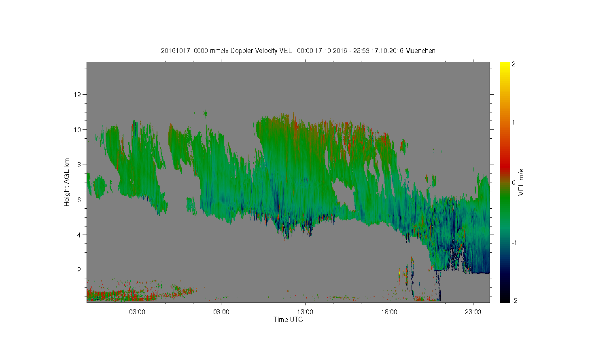Click the height tick label 8
Image resolution: width=607 pixels, height=364 pixels.
(x=80, y=165)
